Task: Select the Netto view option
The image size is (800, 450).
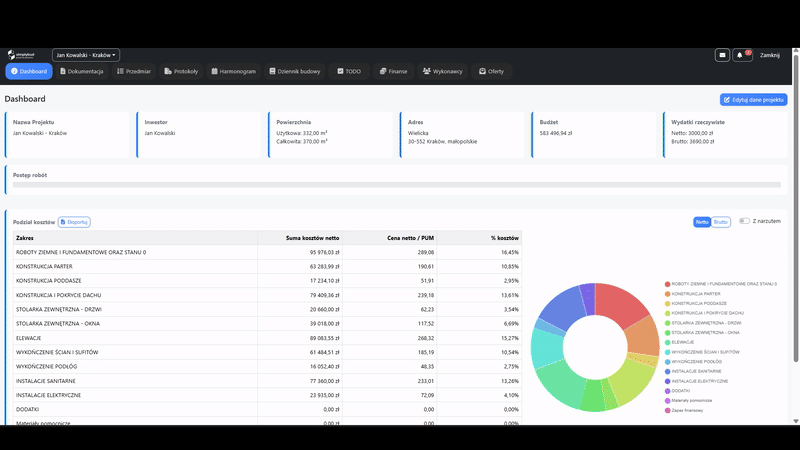Action: pyautogui.click(x=702, y=222)
